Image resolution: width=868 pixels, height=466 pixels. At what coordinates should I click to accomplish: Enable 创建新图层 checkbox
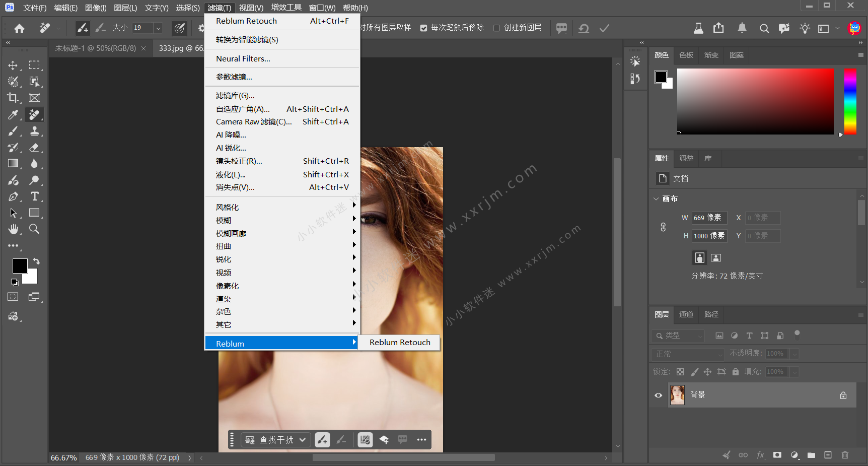[496, 28]
